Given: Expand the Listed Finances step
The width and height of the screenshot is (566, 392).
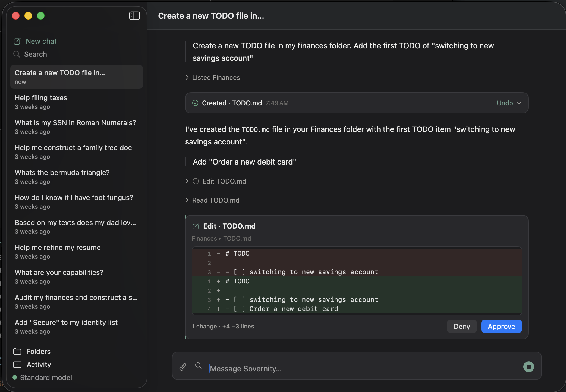Looking at the screenshot, I should (x=187, y=77).
